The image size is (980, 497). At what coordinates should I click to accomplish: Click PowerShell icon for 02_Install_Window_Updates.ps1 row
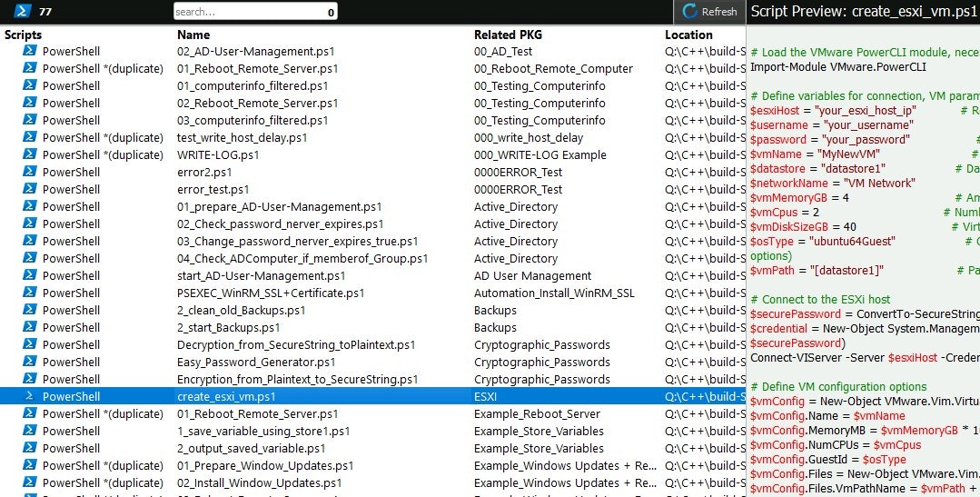tap(29, 482)
